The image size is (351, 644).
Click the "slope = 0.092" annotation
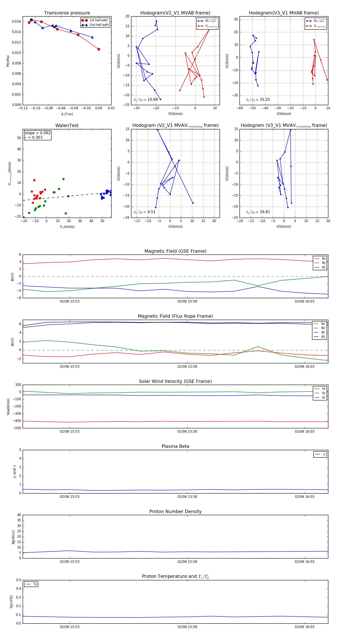click(x=38, y=133)
